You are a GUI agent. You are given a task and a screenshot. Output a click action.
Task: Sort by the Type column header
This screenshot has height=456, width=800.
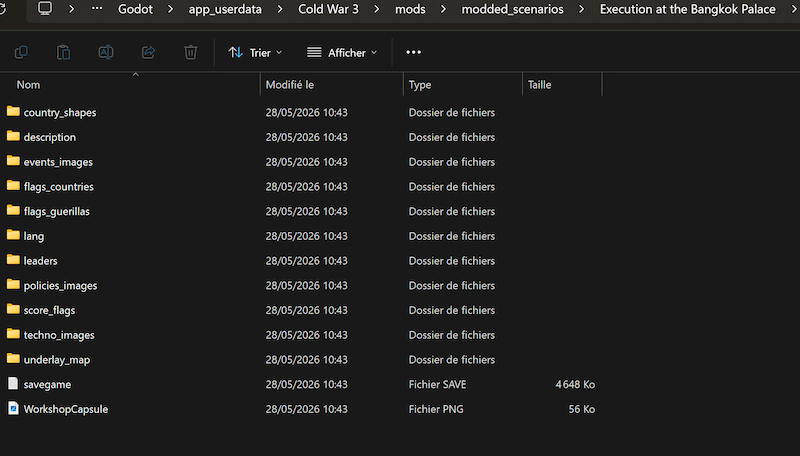coord(420,85)
